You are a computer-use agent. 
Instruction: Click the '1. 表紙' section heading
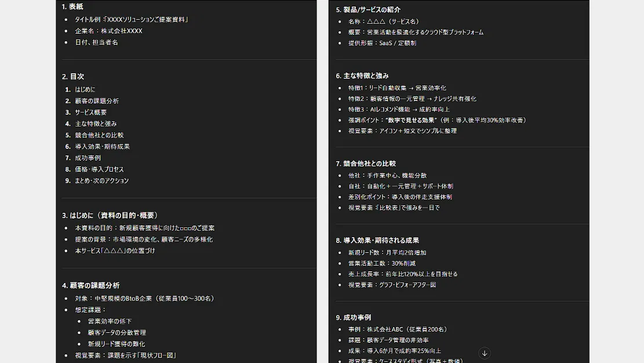(72, 6)
